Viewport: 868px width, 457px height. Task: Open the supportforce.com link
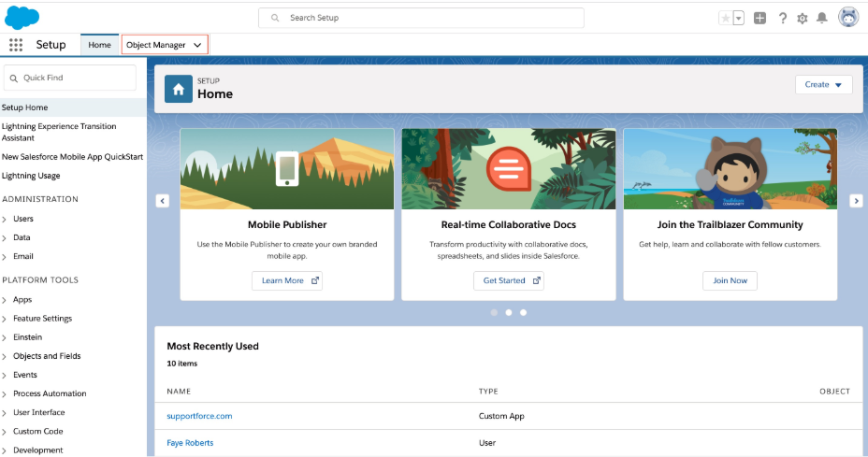pyautogui.click(x=199, y=416)
